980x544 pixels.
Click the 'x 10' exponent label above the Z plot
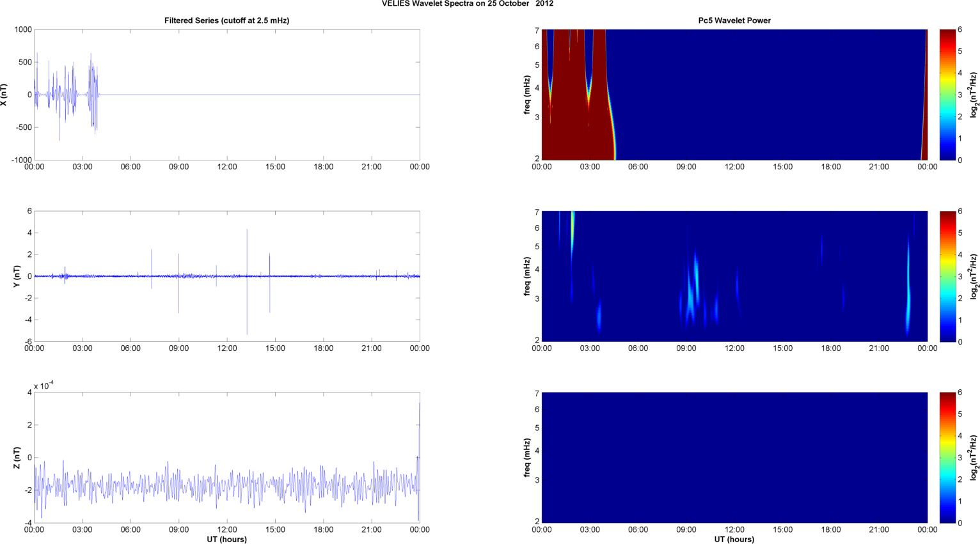click(43, 385)
